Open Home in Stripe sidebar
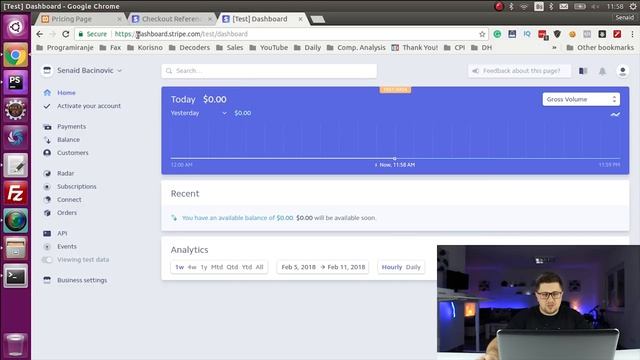The height and width of the screenshot is (360, 640). click(x=66, y=93)
